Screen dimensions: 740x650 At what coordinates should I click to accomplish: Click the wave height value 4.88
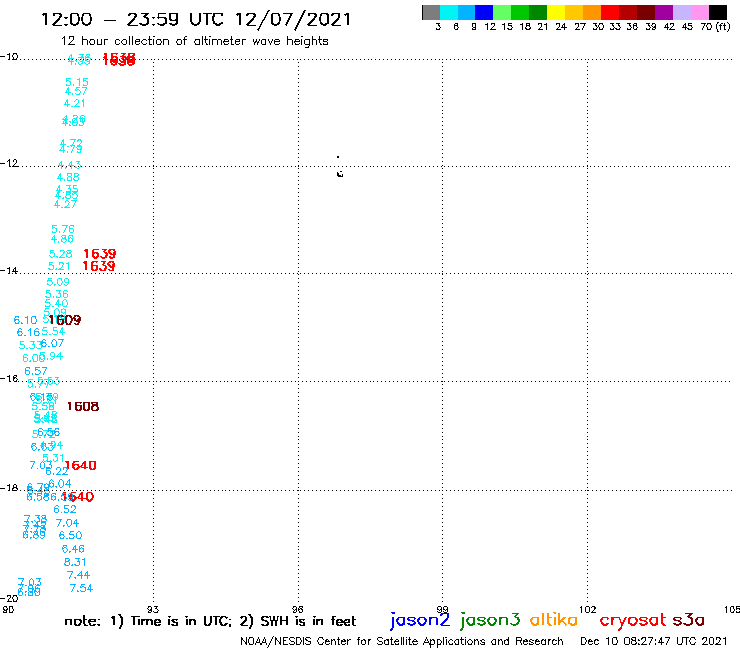[68, 177]
